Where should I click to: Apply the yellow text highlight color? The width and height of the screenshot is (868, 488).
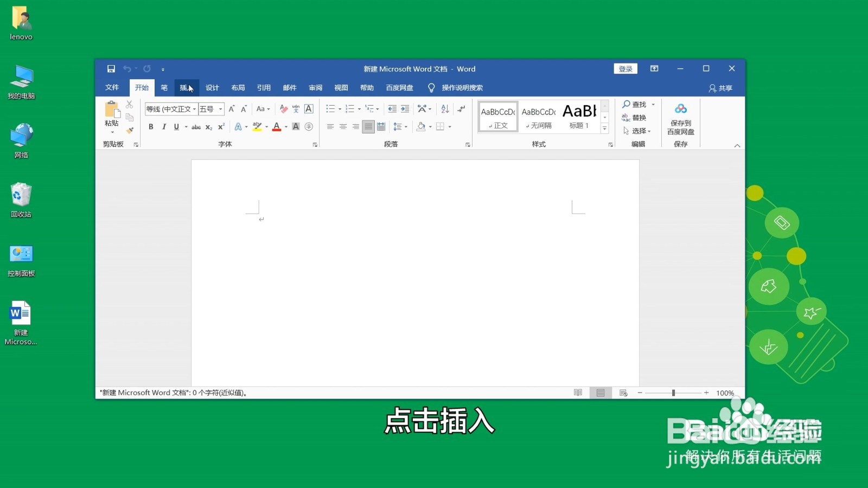(x=257, y=127)
